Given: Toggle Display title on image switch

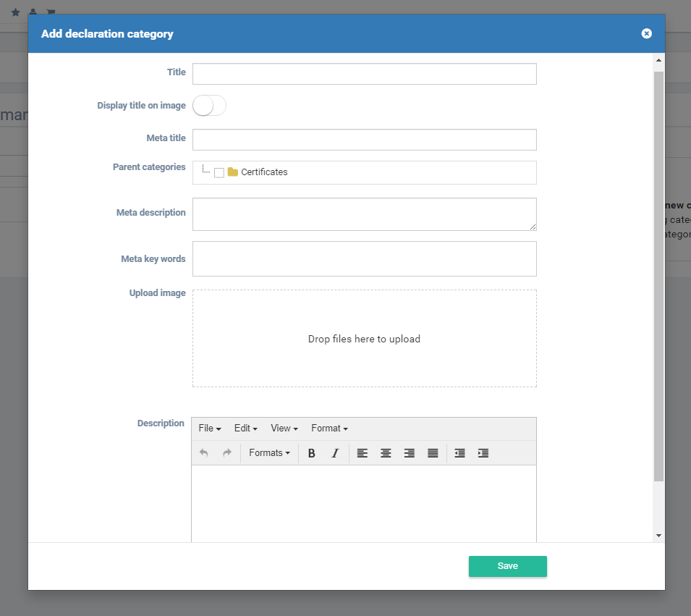Looking at the screenshot, I should click(209, 106).
